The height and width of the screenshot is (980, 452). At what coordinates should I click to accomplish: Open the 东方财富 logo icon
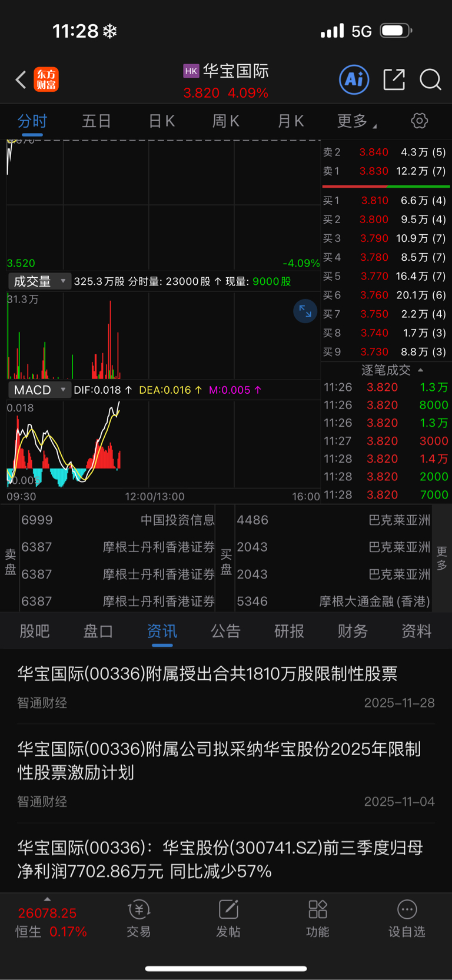(x=46, y=79)
